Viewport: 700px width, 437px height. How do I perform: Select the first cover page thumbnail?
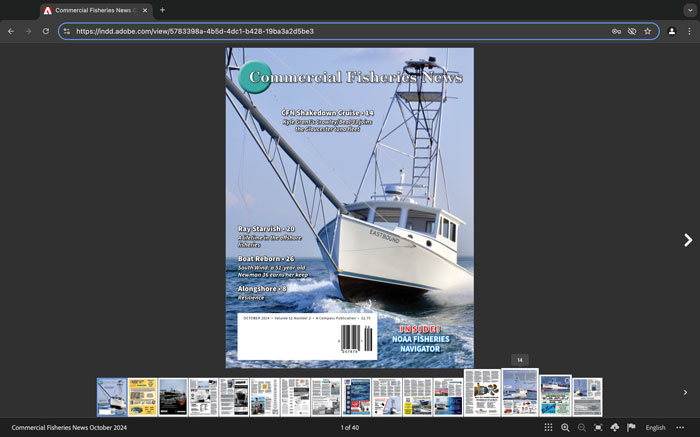[111, 397]
